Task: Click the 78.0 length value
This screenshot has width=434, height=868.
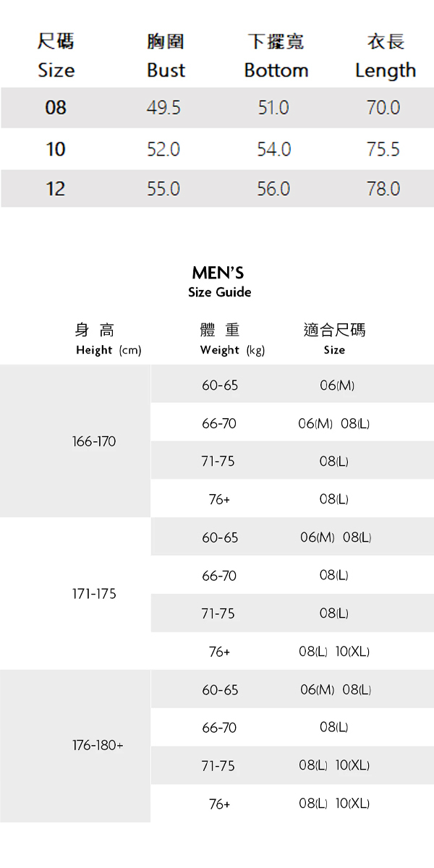Action: click(x=383, y=189)
